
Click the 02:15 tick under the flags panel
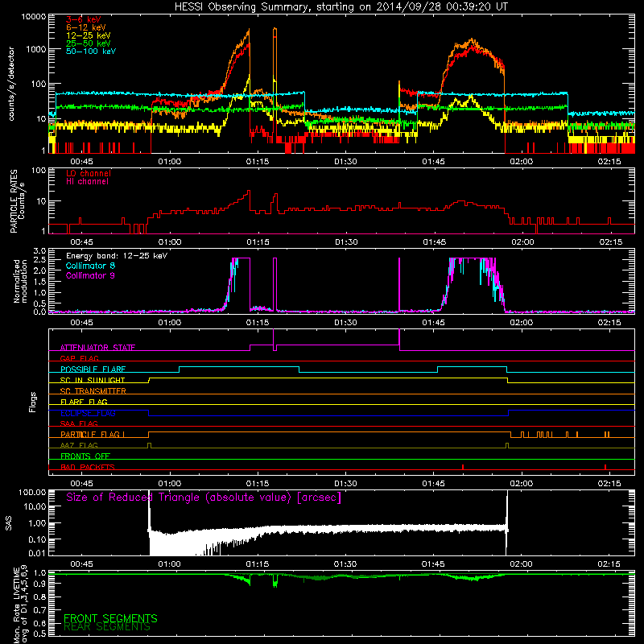pos(609,484)
